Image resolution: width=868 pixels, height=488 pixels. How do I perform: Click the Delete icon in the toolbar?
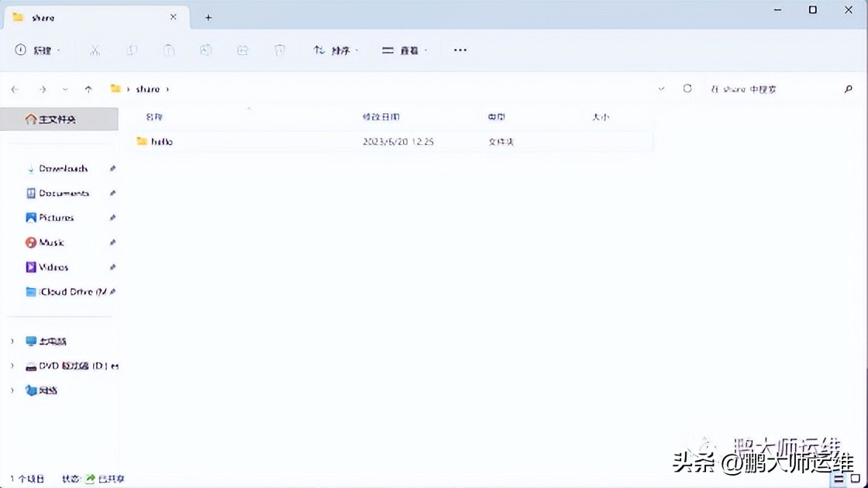tap(280, 50)
